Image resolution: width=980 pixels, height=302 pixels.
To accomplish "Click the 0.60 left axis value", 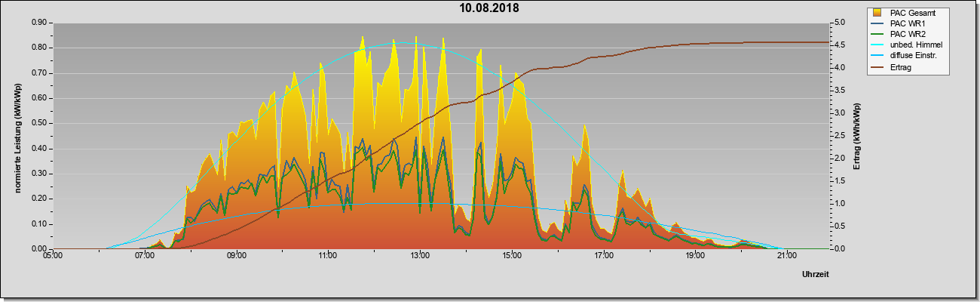I will (x=39, y=98).
